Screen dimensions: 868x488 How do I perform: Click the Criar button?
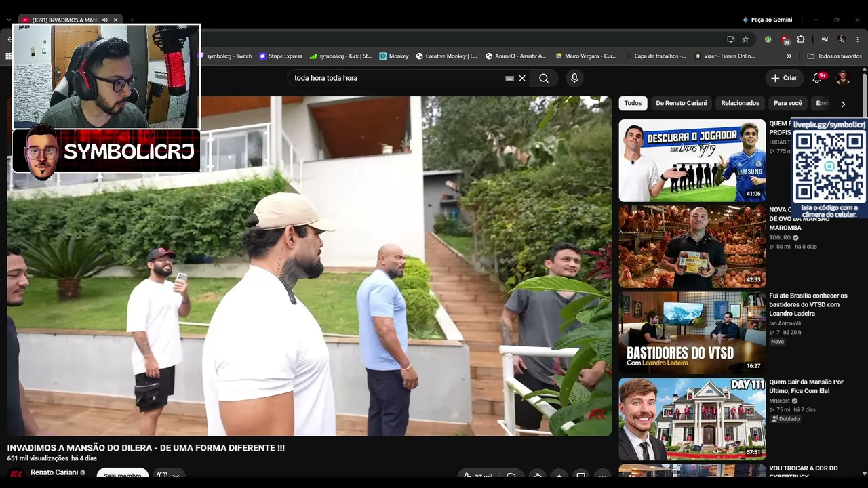pyautogui.click(x=784, y=78)
